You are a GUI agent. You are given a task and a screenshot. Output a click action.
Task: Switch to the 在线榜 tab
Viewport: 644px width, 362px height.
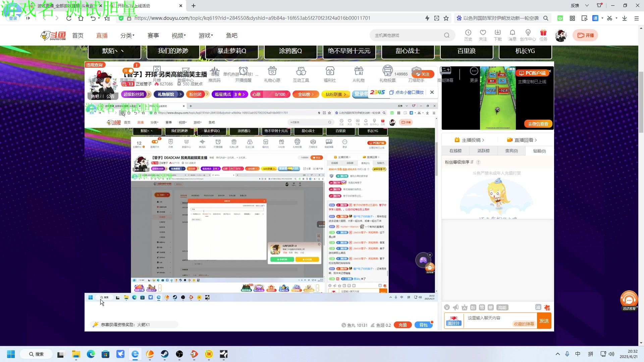[455, 151]
